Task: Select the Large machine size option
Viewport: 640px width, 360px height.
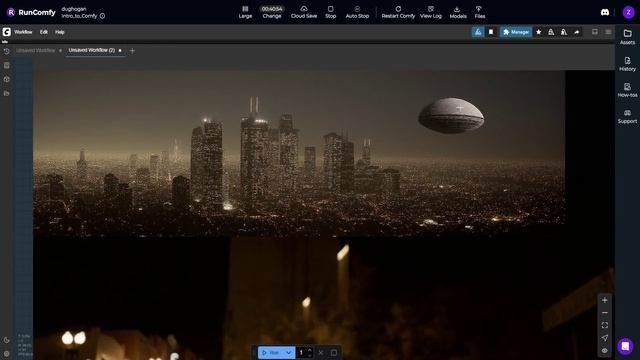Action: click(x=245, y=12)
